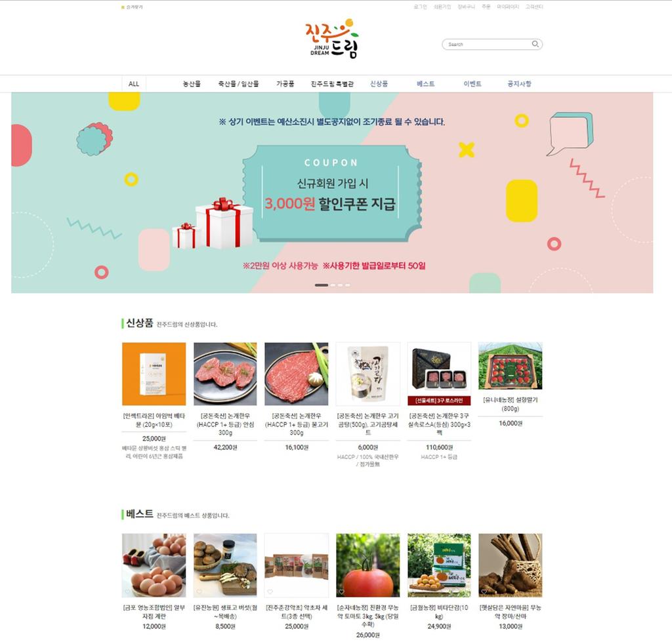Viewport: 672px width, 644px height.
Task: Open the 농산물 category
Action: 192,84
